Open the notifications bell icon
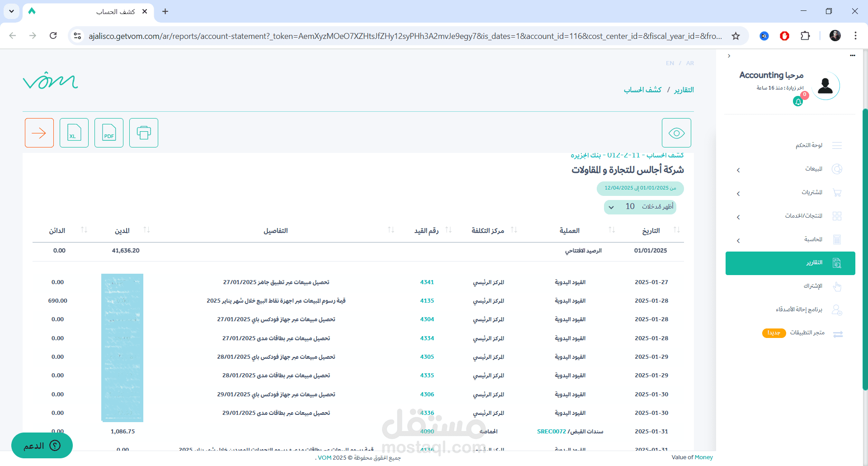Viewport: 868px width, 466px height. [x=798, y=102]
